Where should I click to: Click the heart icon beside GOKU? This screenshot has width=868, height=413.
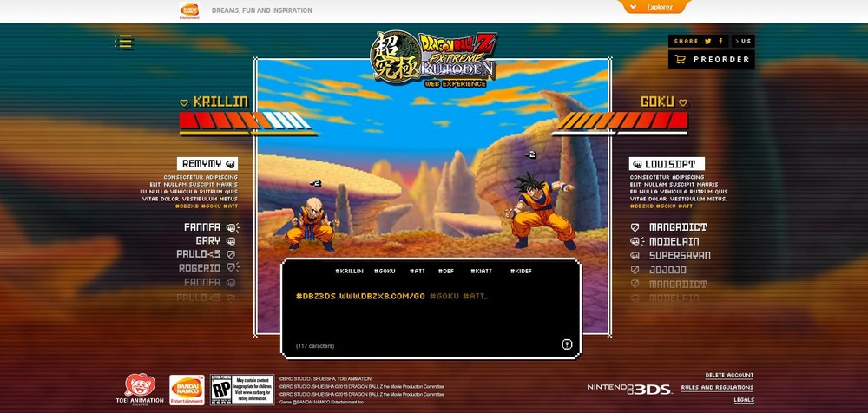683,102
